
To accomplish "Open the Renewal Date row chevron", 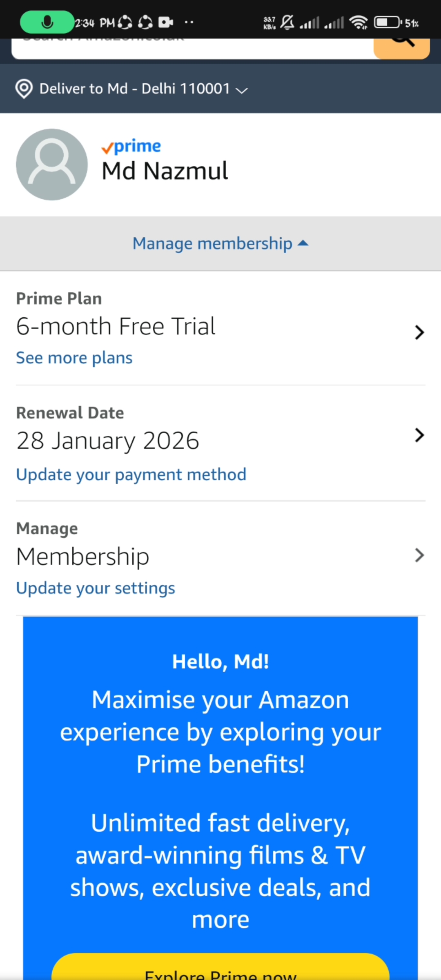I will 419,435.
